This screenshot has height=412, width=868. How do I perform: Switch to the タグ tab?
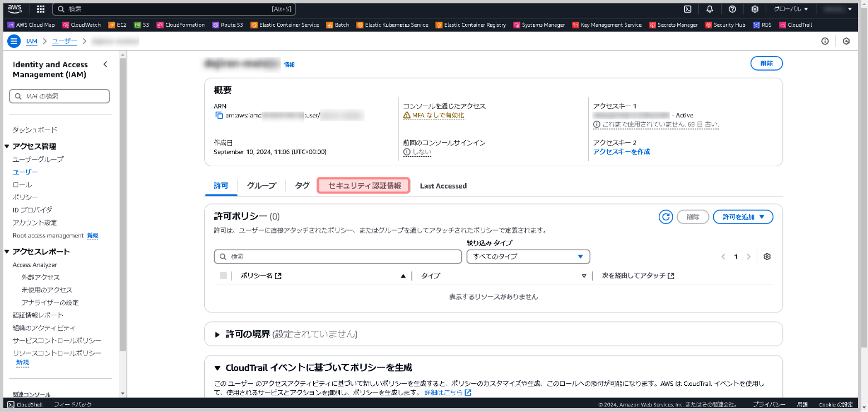(x=302, y=186)
